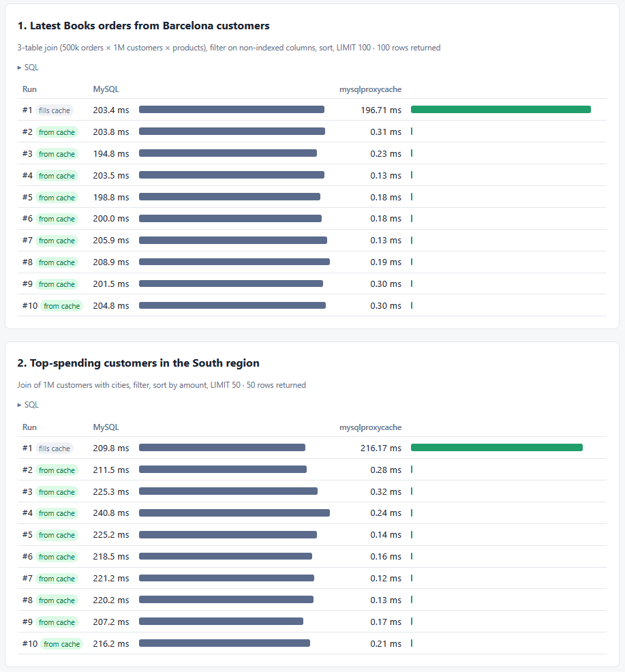Select the description starting with "3-table join"

coord(229,48)
